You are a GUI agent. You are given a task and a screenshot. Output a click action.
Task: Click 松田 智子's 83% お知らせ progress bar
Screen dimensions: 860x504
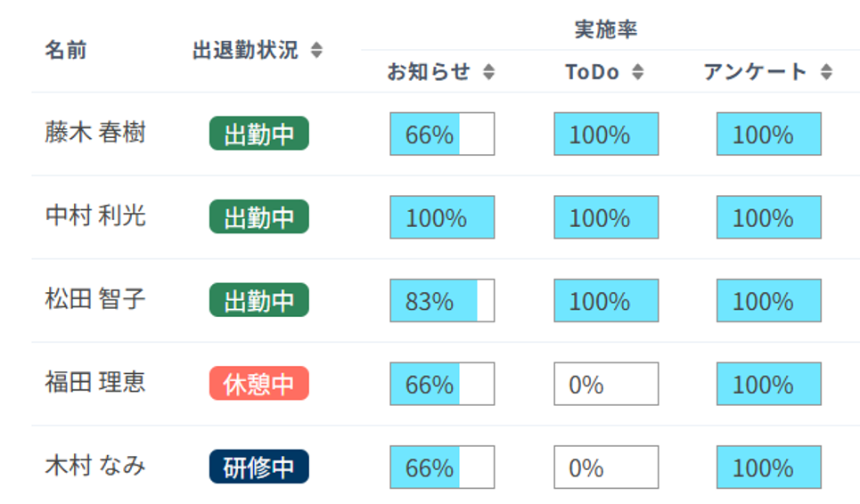pos(442,301)
